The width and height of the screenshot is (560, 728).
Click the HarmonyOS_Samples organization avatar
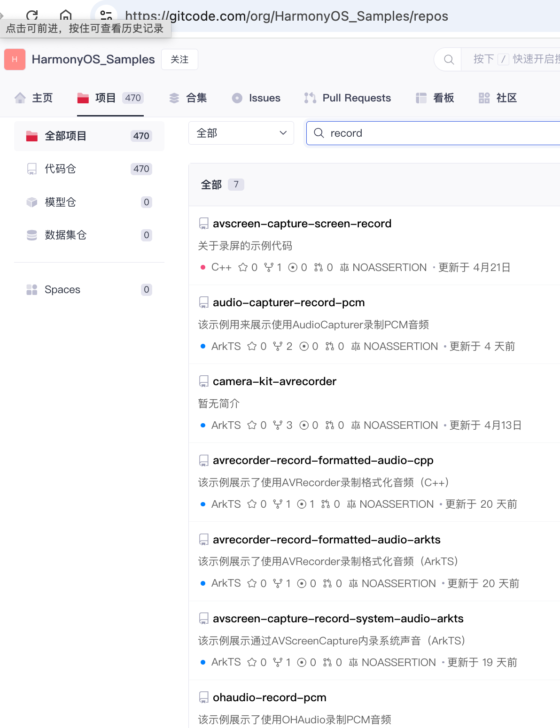pyautogui.click(x=15, y=59)
